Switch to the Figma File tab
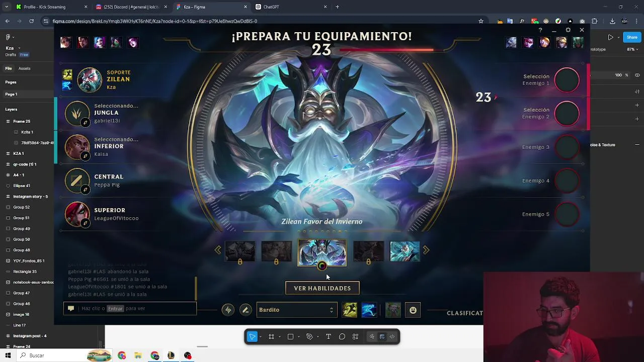Viewport: 644px width, 362px height. pos(9,68)
